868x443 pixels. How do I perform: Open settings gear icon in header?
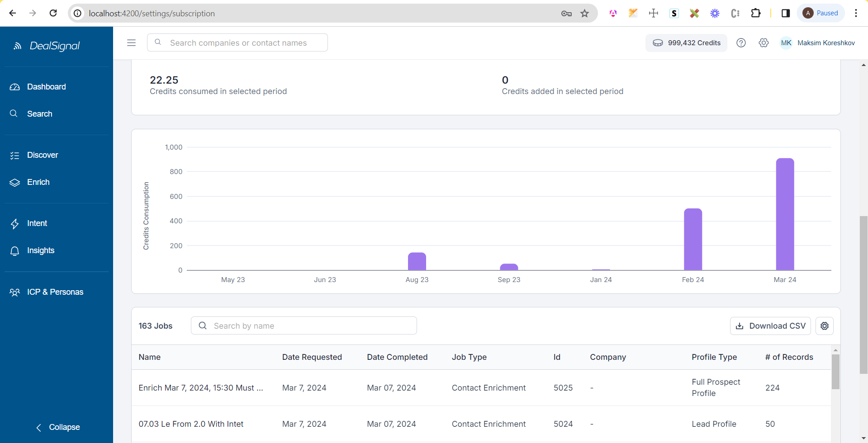764,42
